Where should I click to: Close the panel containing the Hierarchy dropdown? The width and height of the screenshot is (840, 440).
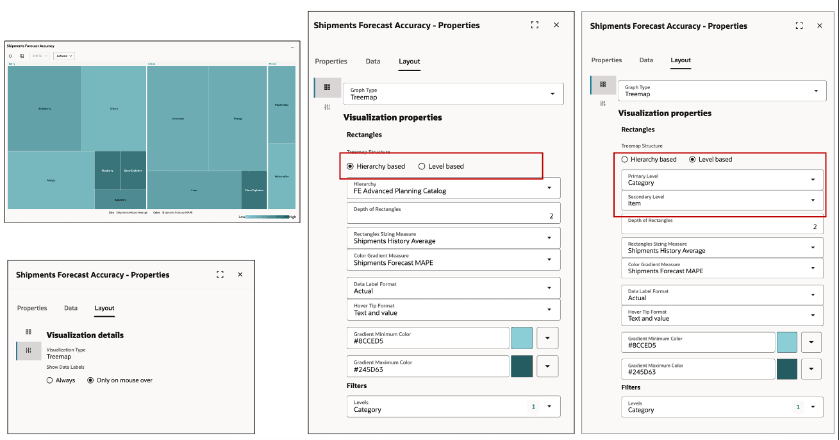click(x=556, y=25)
